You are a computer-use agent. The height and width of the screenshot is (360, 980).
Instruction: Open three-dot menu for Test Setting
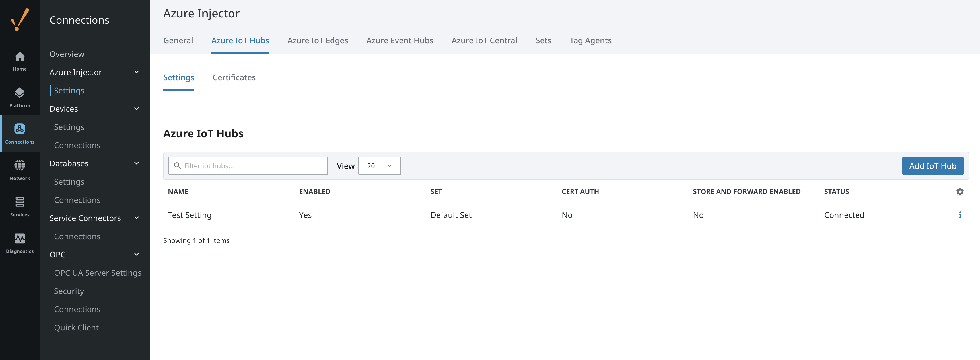pyautogui.click(x=960, y=215)
